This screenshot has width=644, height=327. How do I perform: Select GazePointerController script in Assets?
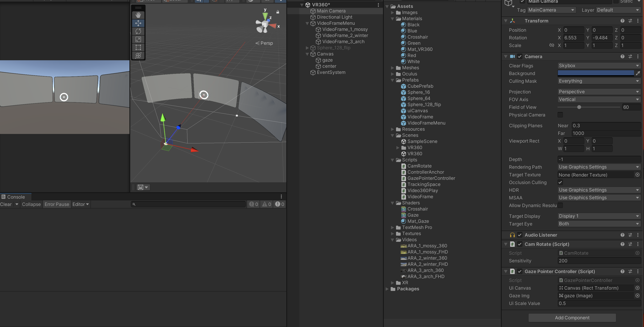[431, 178]
